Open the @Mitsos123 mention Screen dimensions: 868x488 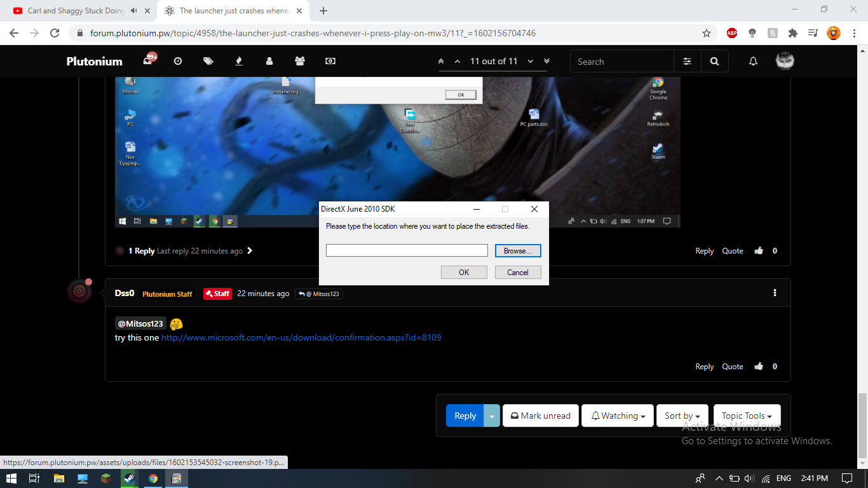[x=140, y=323]
